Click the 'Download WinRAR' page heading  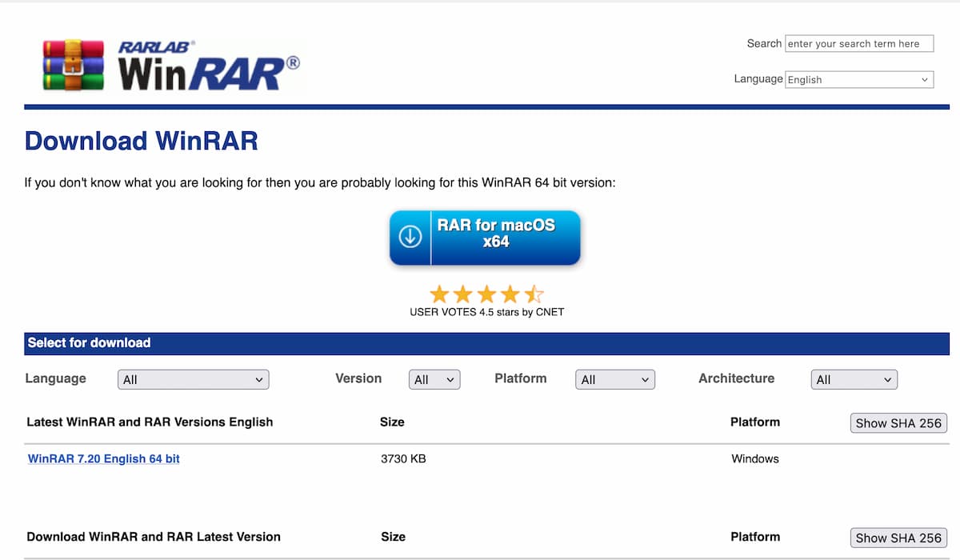(x=142, y=142)
